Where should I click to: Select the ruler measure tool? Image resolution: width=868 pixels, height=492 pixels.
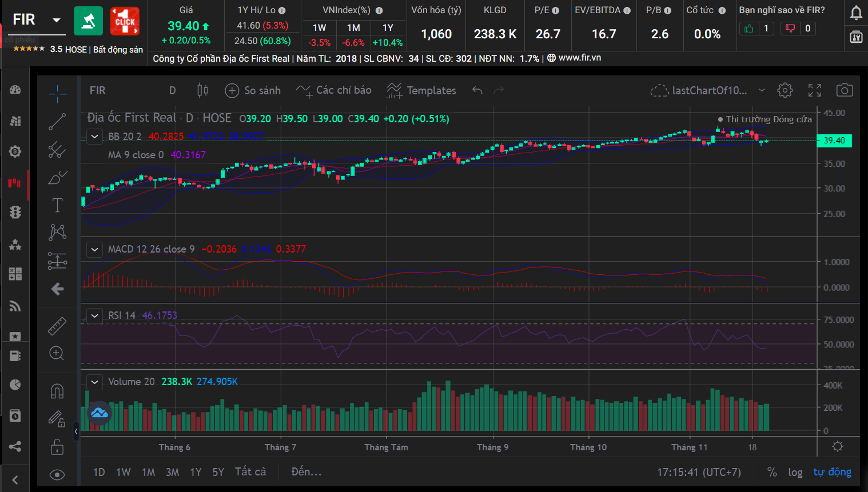click(57, 326)
